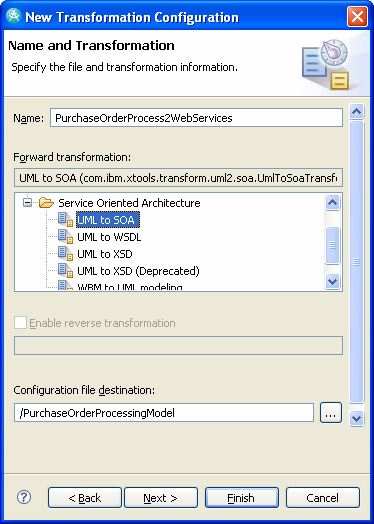Click the dialog title bar application icon

pos(13,16)
